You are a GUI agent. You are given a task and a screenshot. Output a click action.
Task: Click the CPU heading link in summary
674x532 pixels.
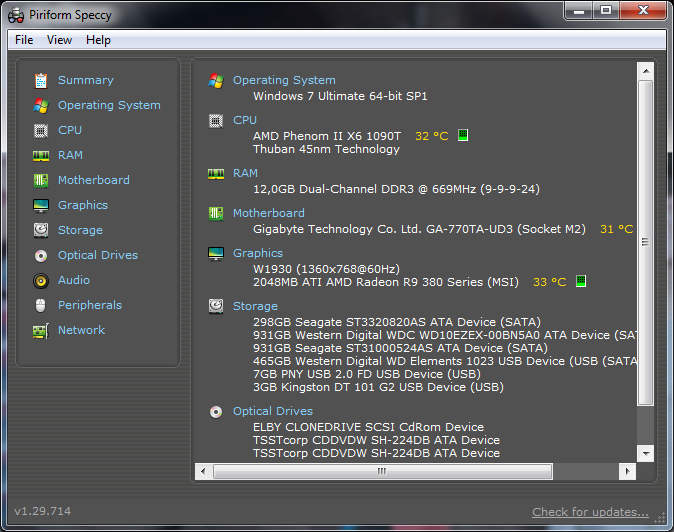[x=245, y=120]
